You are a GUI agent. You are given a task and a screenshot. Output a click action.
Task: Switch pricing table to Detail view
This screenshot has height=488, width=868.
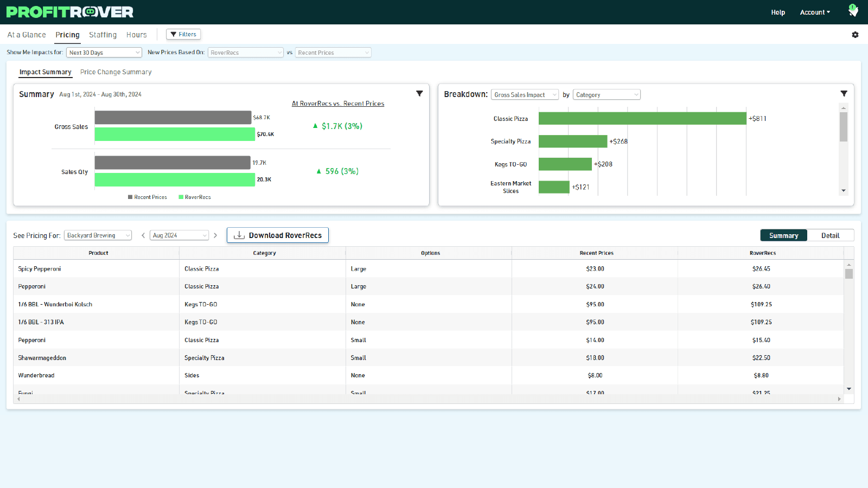pos(830,235)
